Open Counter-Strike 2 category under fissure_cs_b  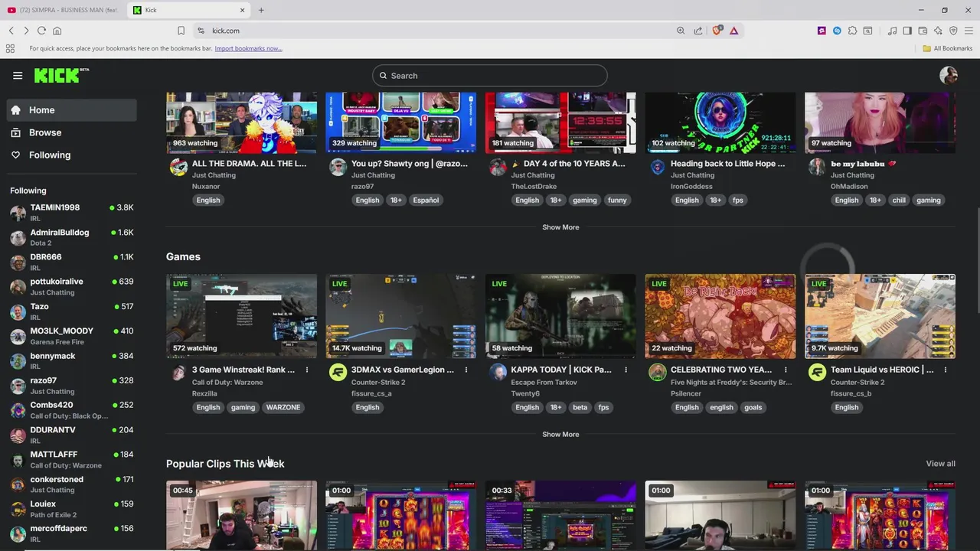click(857, 382)
